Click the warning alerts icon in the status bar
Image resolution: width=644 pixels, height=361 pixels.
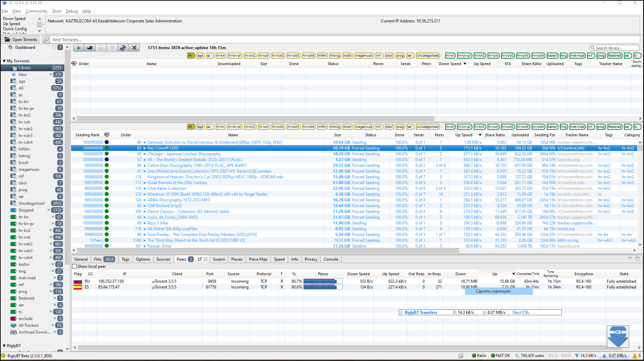pos(635,356)
